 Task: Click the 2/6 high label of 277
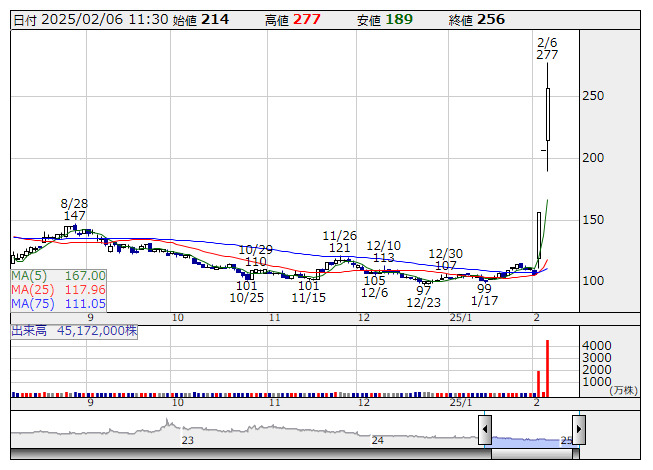(x=546, y=48)
